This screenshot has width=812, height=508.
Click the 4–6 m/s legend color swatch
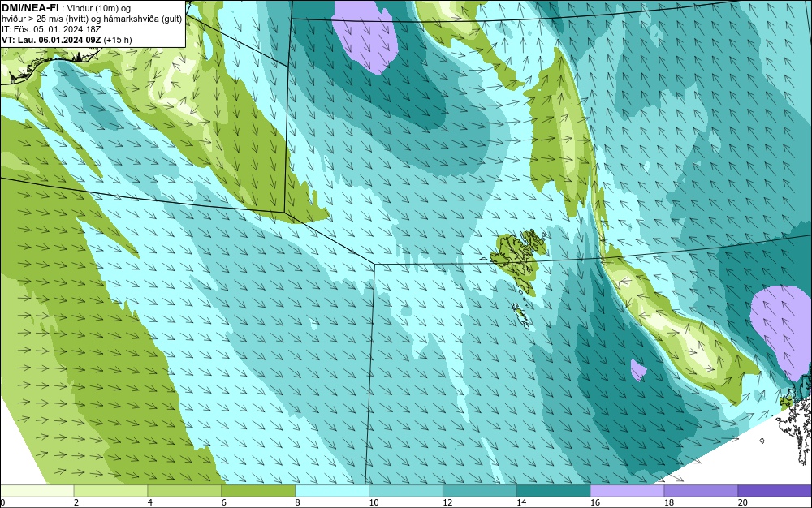pos(184,491)
